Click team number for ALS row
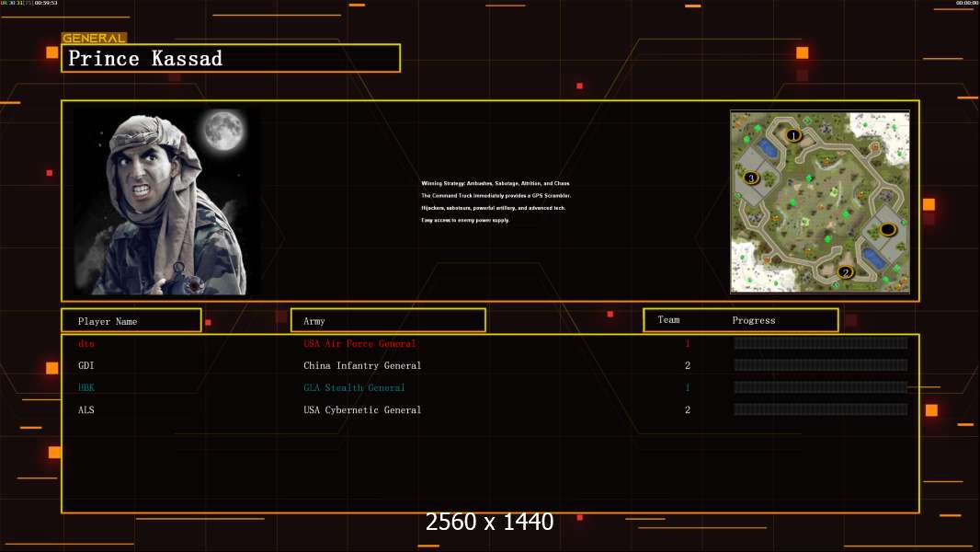980x552 pixels. click(688, 409)
